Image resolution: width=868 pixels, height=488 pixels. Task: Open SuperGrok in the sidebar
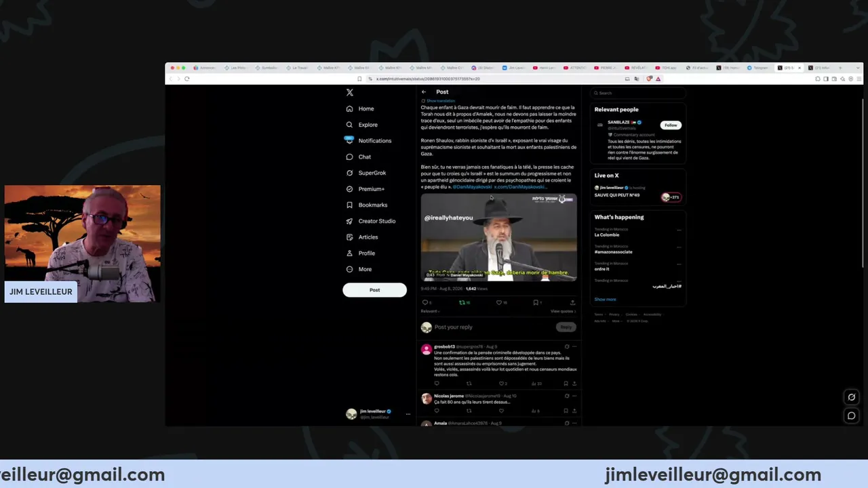(366, 173)
